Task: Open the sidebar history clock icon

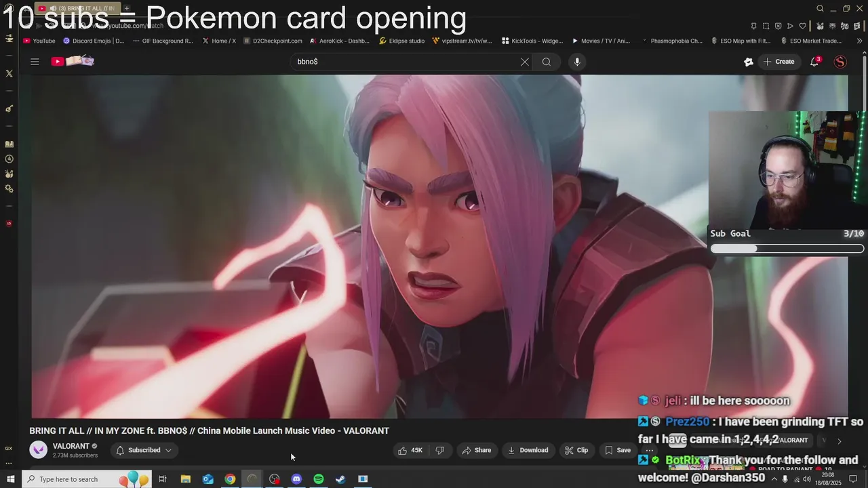Action: coord(9,159)
